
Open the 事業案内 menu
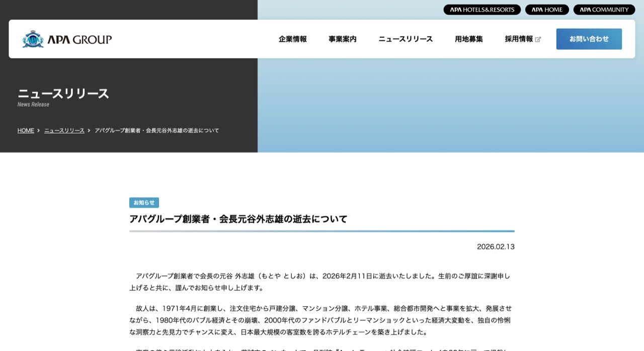(343, 39)
